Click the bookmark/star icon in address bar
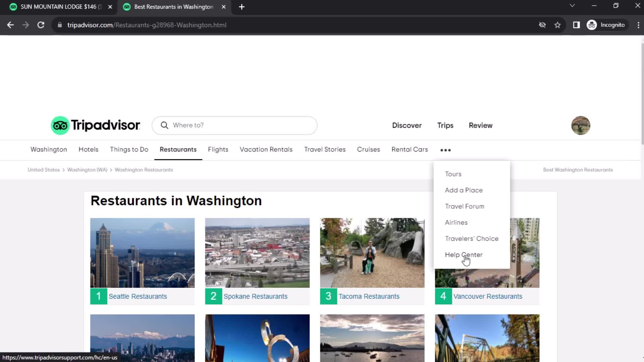 pos(558,25)
